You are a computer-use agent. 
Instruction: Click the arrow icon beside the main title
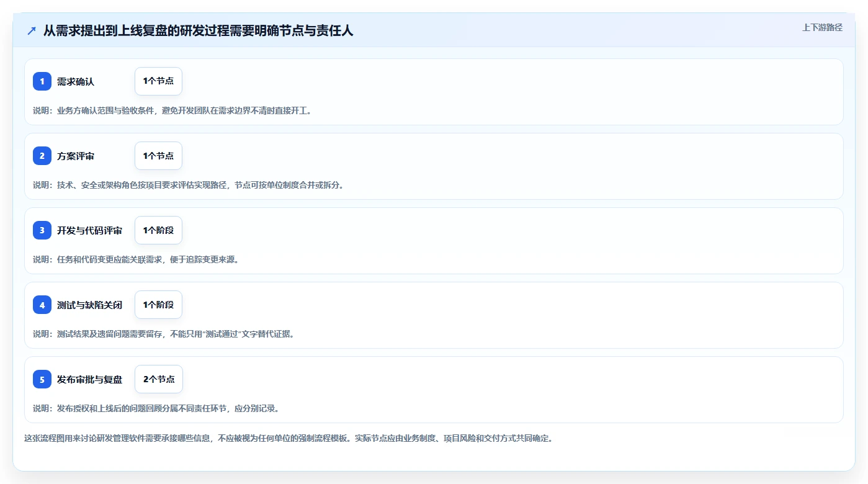[x=32, y=30]
